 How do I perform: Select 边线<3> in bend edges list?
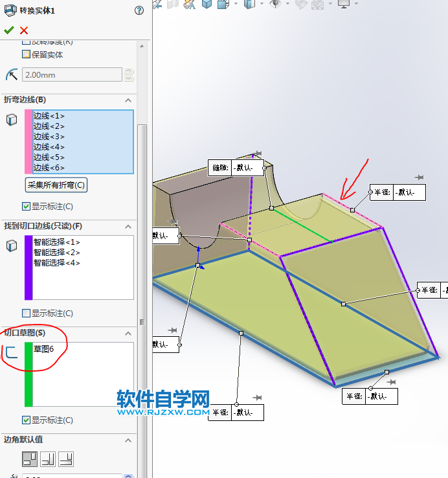click(x=49, y=137)
